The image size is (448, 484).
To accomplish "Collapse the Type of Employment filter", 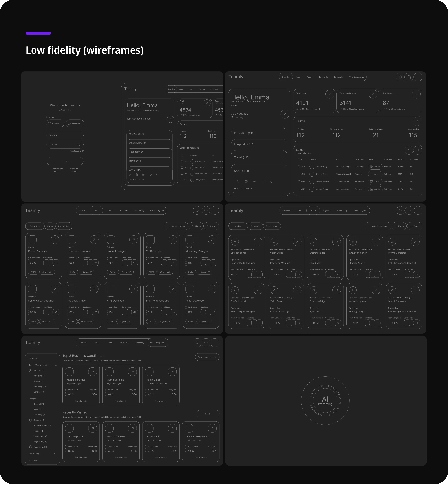I will point(56,365).
